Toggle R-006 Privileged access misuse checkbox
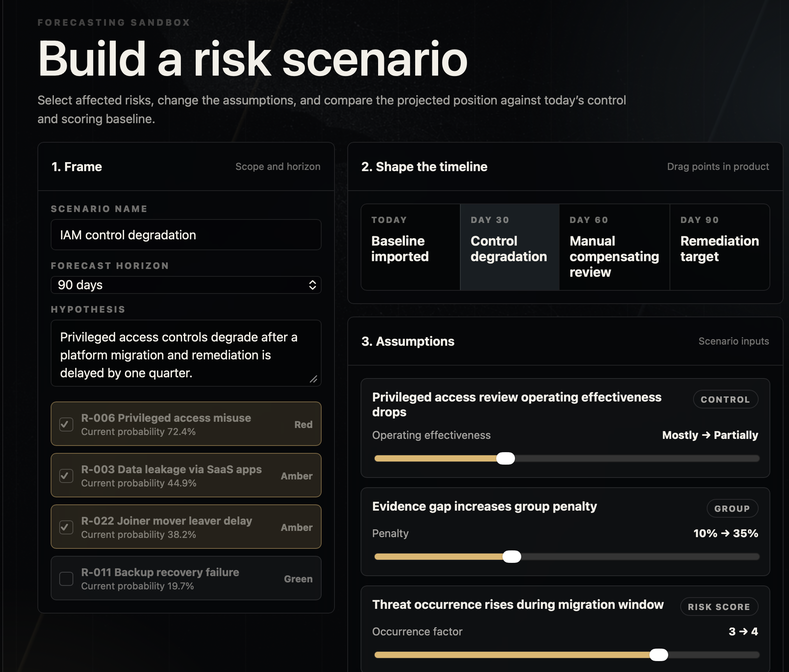The height and width of the screenshot is (672, 789). [66, 424]
